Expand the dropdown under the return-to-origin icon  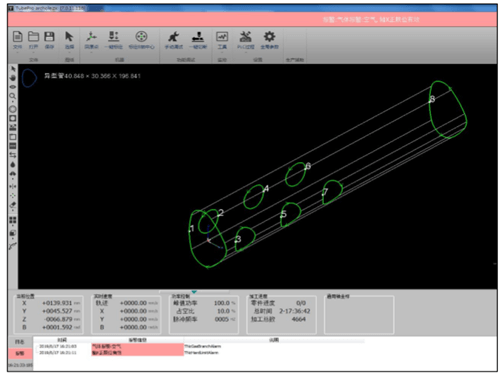click(91, 52)
